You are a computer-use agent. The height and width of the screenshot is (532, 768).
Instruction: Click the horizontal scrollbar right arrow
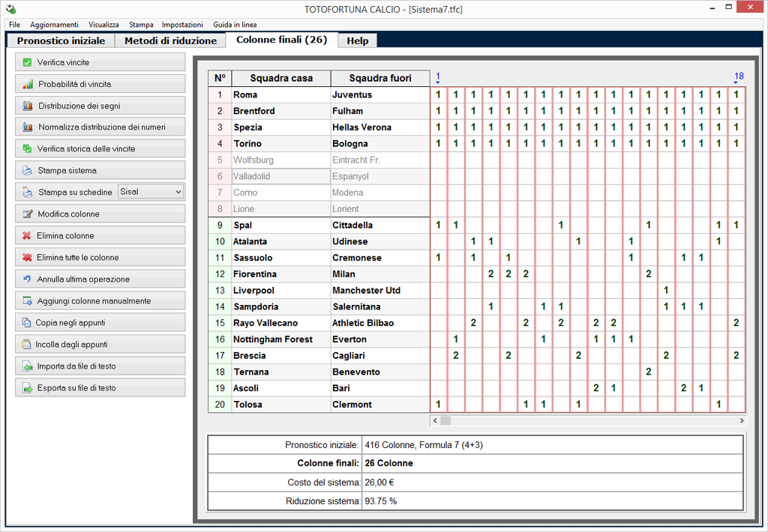coord(742,420)
